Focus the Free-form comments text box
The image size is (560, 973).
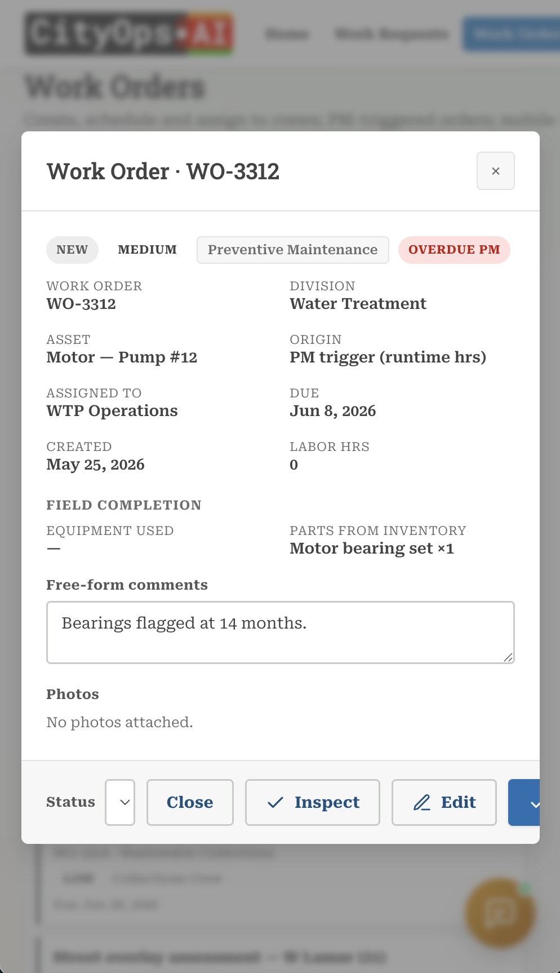click(x=281, y=632)
